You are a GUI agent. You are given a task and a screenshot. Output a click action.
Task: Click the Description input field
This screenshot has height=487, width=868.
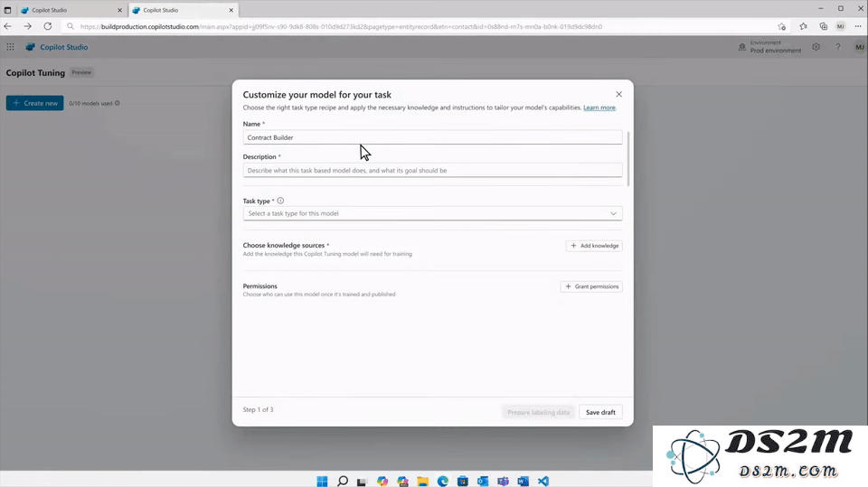tap(432, 171)
